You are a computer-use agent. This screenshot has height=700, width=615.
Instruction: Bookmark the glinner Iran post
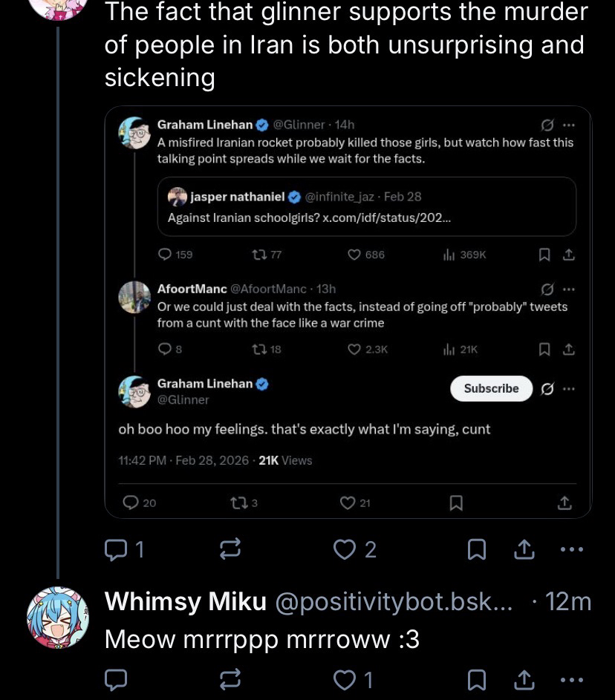477,549
